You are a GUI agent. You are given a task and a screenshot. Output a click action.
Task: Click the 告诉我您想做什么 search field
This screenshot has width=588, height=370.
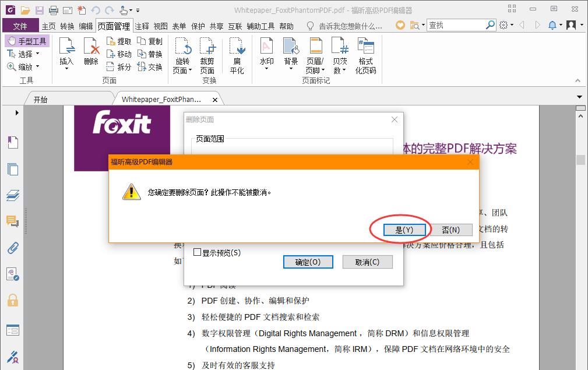click(350, 26)
